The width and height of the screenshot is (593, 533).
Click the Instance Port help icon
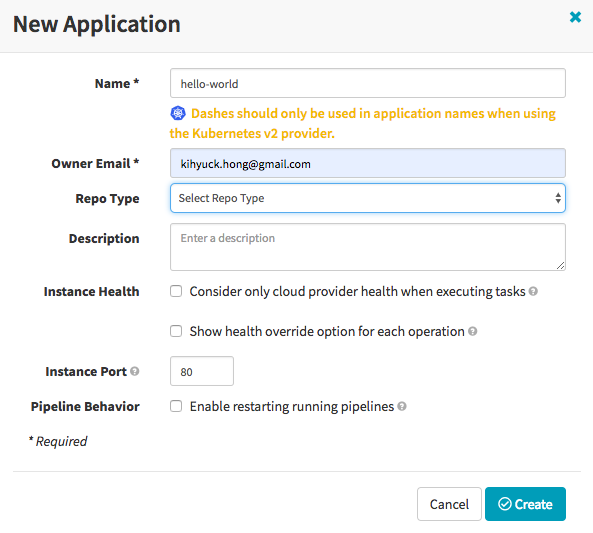[135, 371]
